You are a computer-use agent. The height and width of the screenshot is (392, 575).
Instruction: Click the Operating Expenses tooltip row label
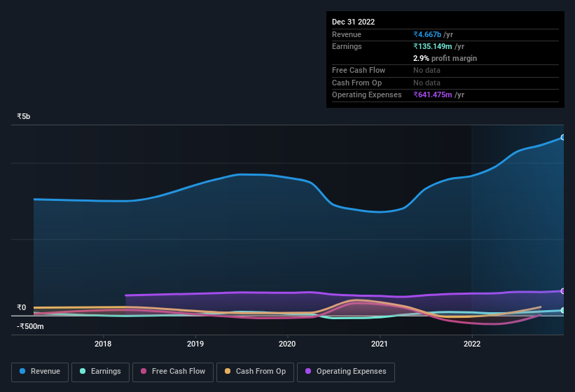pyautogui.click(x=367, y=94)
